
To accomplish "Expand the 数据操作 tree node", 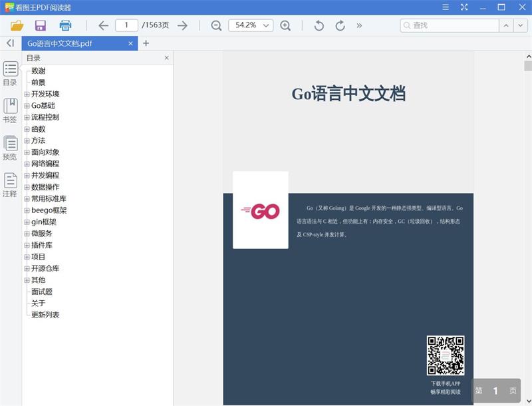I will point(27,187).
